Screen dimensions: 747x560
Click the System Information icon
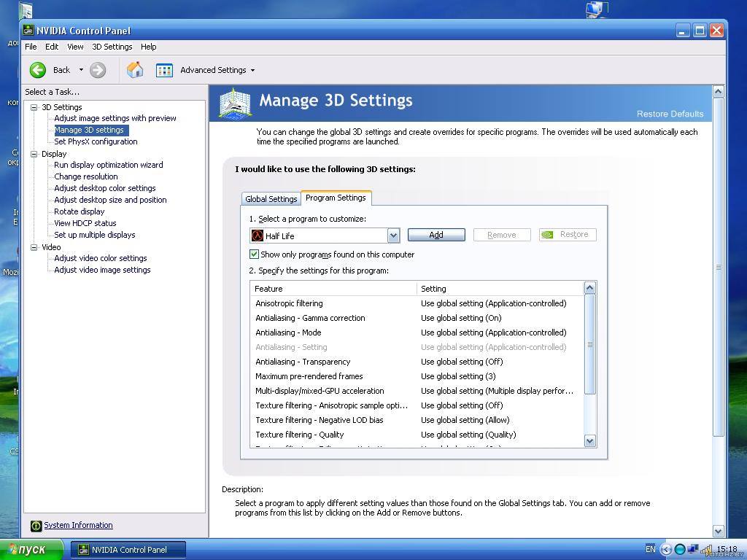(x=36, y=526)
